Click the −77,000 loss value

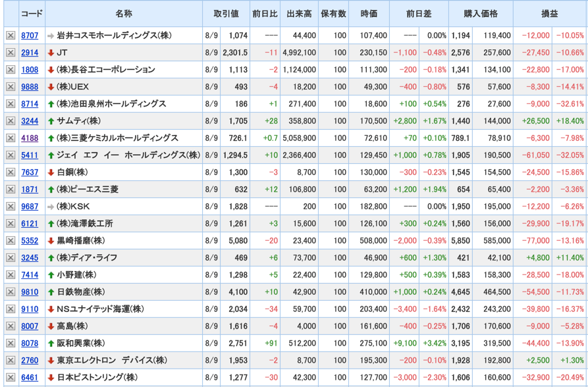click(x=536, y=241)
